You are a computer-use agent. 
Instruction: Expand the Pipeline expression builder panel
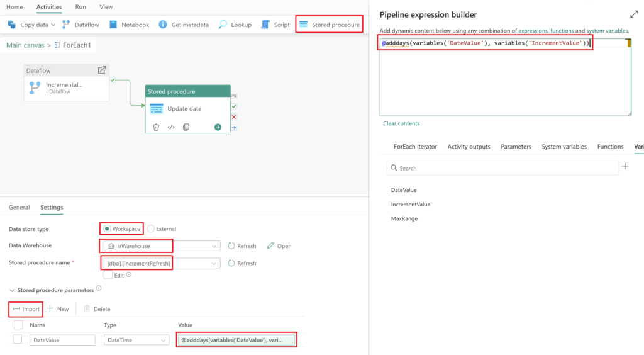tap(634, 14)
